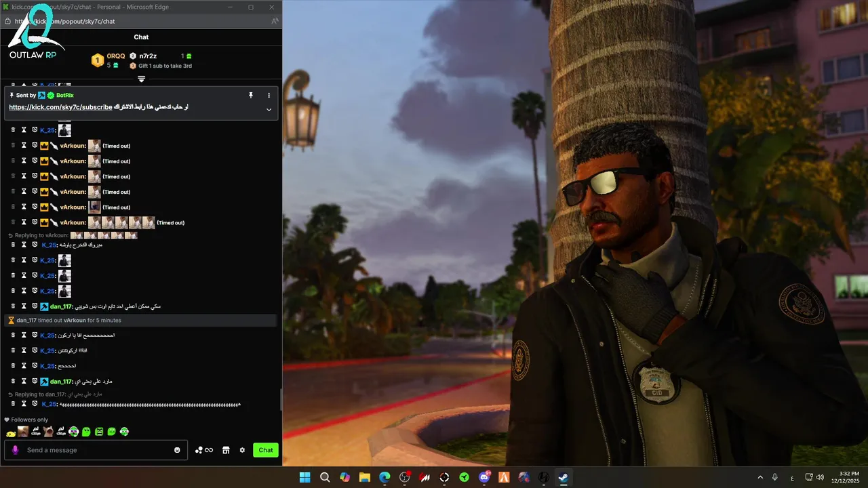Open taskbar Search

pos(325,477)
